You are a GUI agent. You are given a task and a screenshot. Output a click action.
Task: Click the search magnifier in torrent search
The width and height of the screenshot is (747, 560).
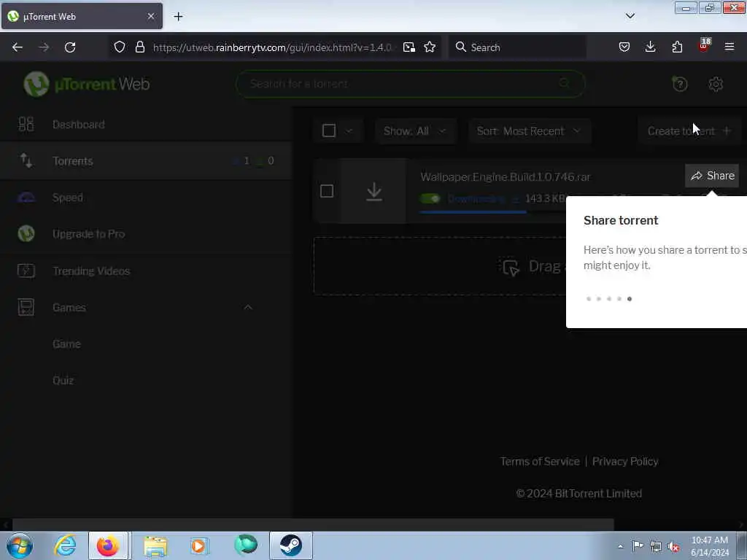565,84
